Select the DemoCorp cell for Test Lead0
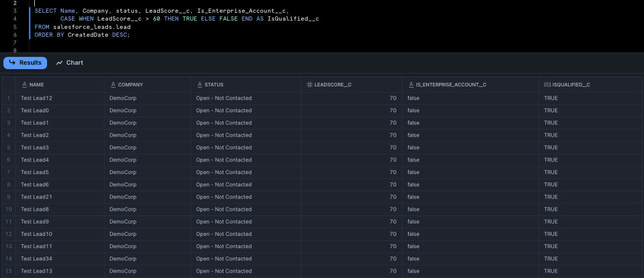The height and width of the screenshot is (278, 644). (x=123, y=110)
